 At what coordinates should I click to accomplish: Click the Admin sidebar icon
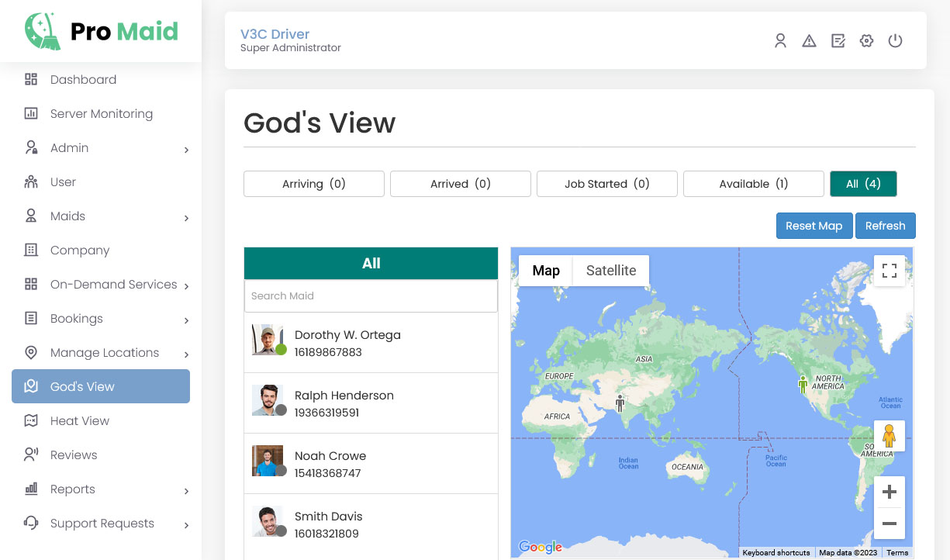pos(31,147)
